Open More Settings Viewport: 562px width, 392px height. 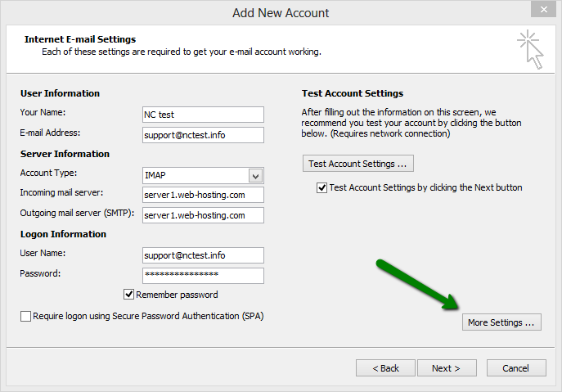[x=501, y=322]
